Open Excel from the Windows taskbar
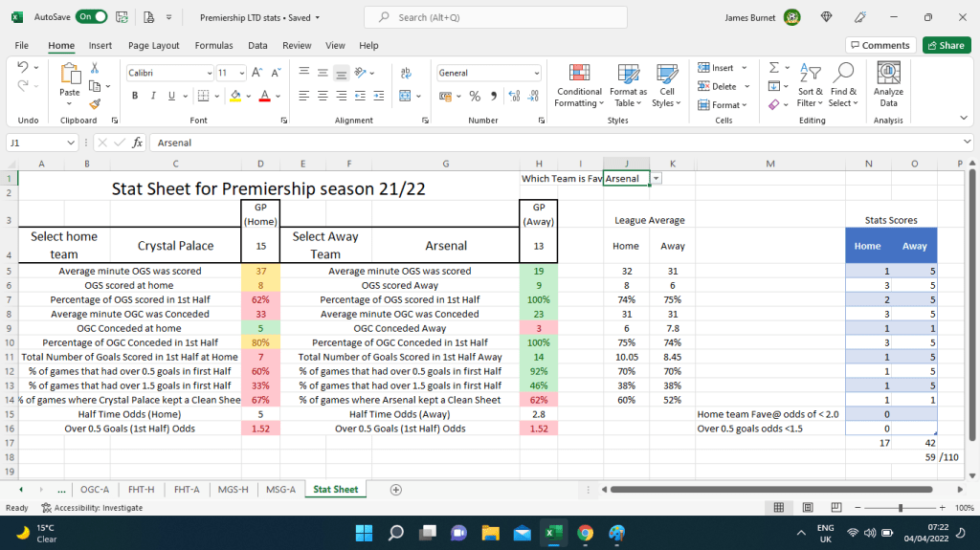The height and width of the screenshot is (550, 980). [x=552, y=533]
